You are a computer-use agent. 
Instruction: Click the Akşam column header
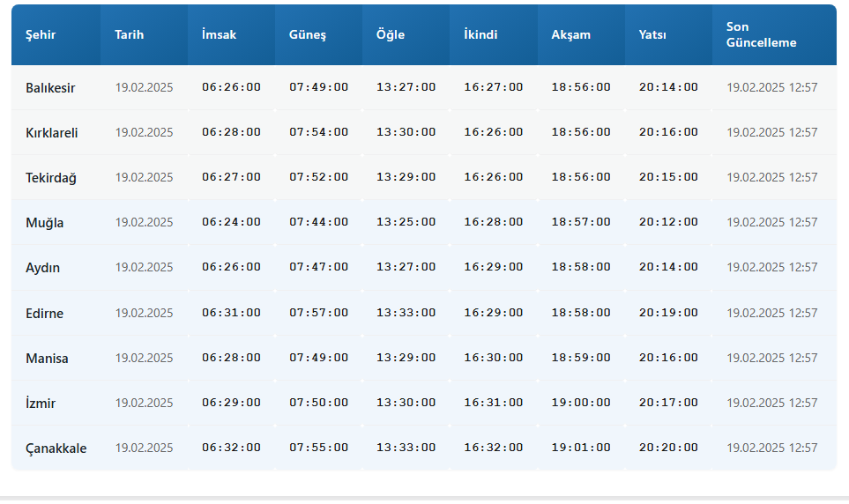tap(570, 35)
